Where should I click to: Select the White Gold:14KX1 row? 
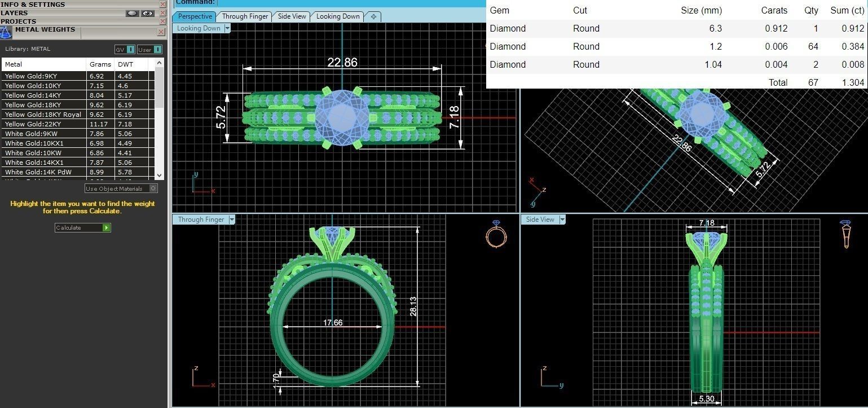(78, 163)
